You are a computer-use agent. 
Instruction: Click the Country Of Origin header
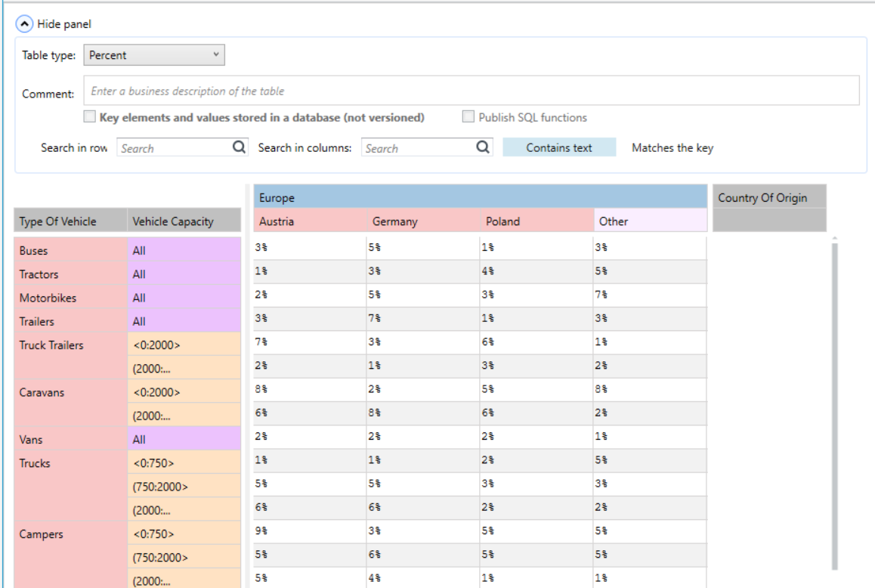[769, 197]
